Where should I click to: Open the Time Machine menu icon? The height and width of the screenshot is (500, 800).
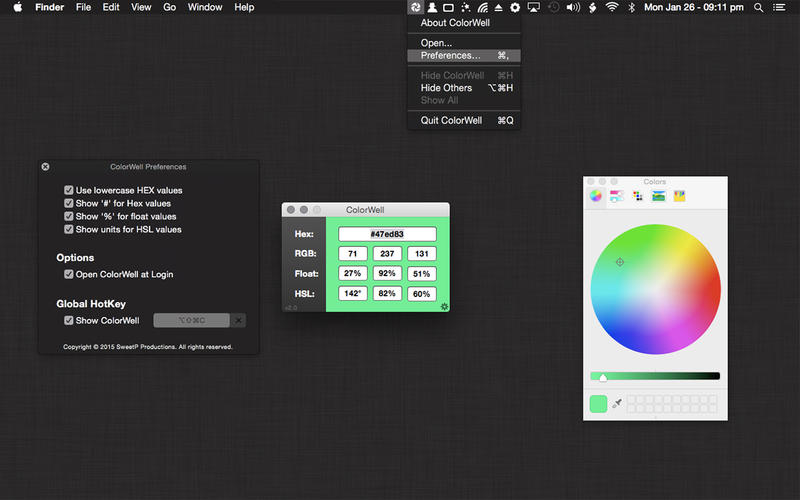554,7
